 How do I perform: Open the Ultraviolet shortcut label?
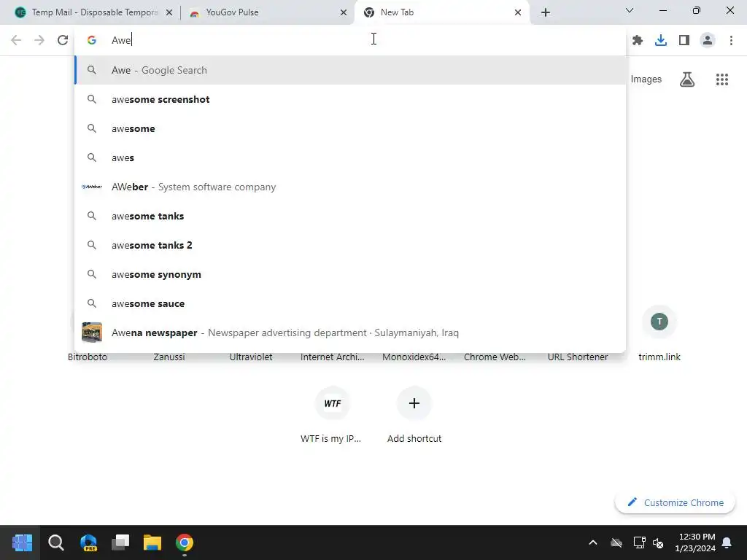pyautogui.click(x=251, y=357)
